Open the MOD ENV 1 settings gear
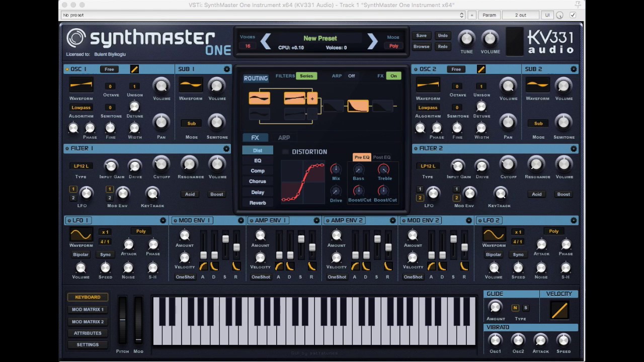Viewport: 644px width, 362px height. click(241, 220)
